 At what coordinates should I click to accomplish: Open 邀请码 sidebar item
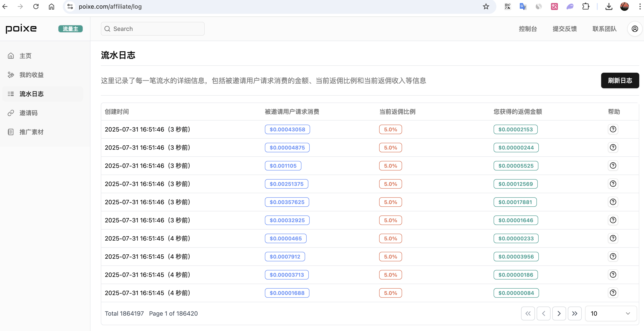[x=29, y=113]
